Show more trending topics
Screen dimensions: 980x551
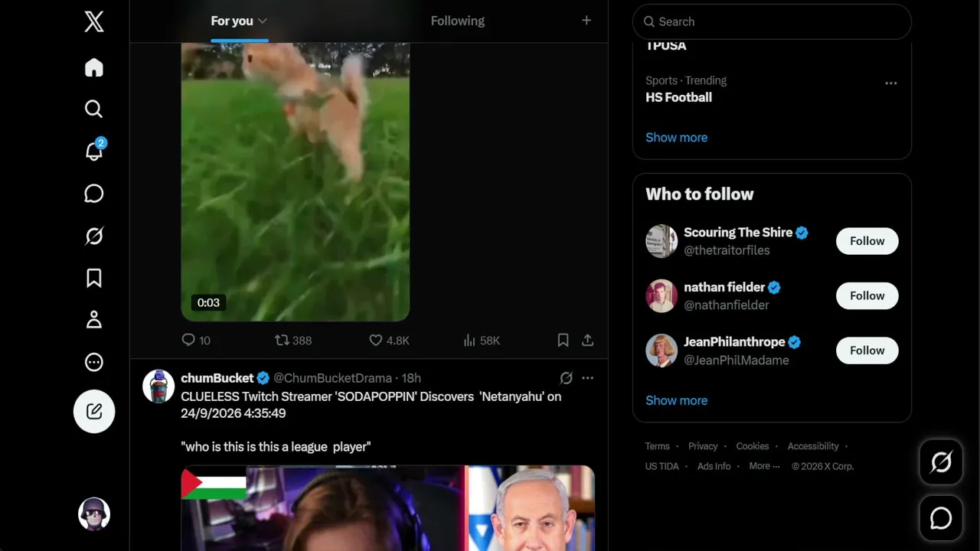click(x=676, y=138)
